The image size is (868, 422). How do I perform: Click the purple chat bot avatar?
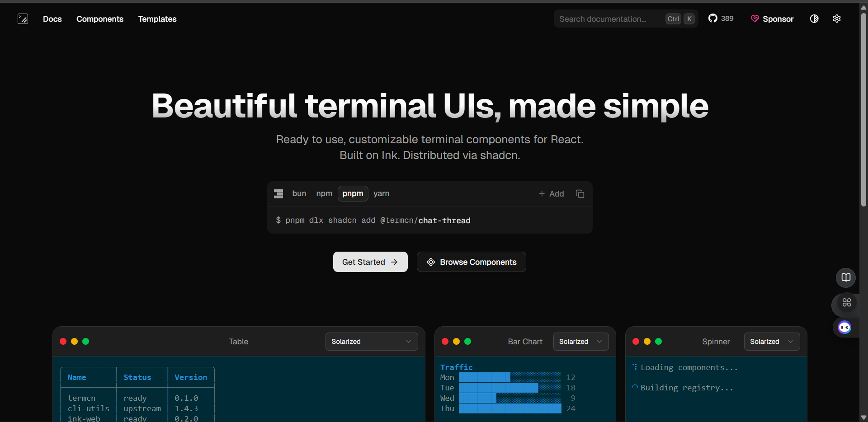844,327
